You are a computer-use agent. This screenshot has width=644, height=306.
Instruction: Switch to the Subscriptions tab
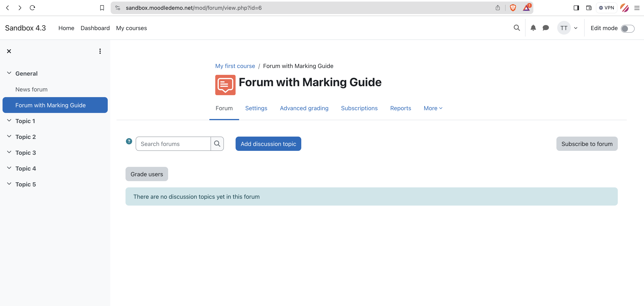point(359,108)
